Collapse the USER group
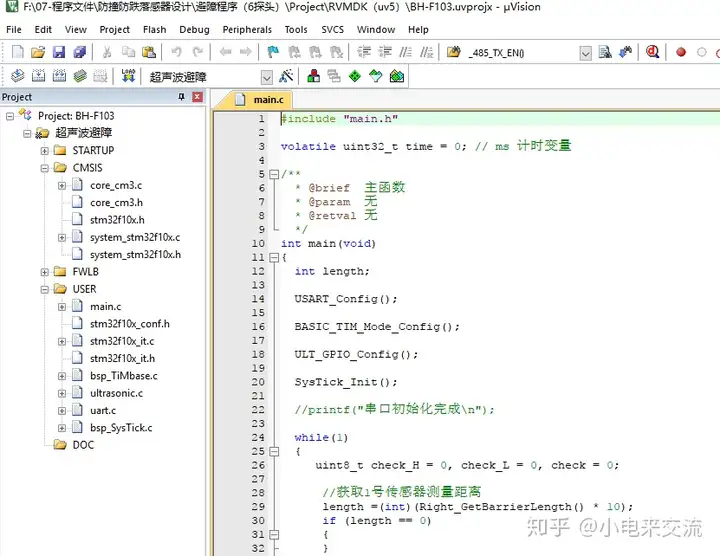 45,290
